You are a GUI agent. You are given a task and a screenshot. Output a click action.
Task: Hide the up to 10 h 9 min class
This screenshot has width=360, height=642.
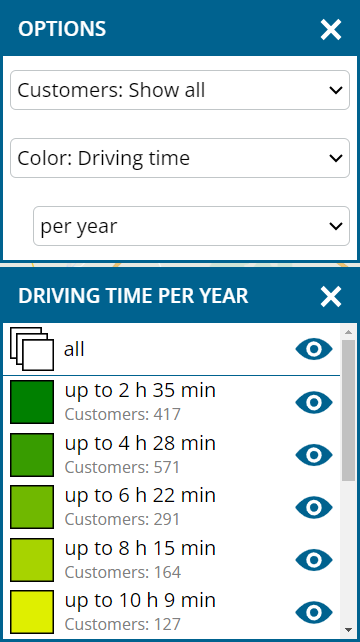314,613
